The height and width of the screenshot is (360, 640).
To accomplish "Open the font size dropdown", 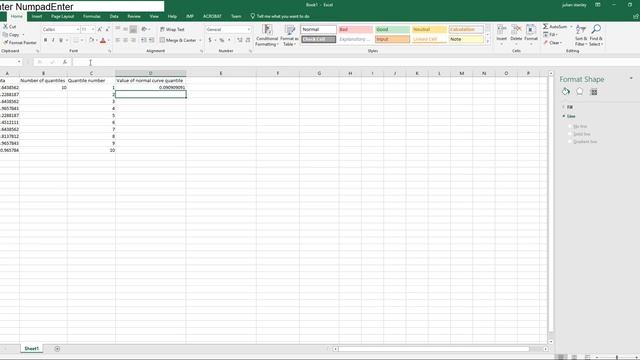I will (93, 29).
